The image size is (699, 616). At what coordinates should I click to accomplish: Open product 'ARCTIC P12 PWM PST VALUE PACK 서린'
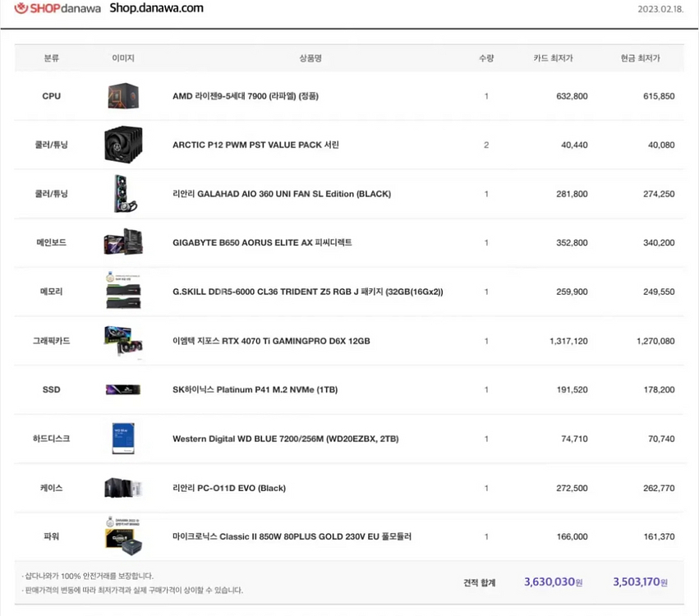pos(256,145)
